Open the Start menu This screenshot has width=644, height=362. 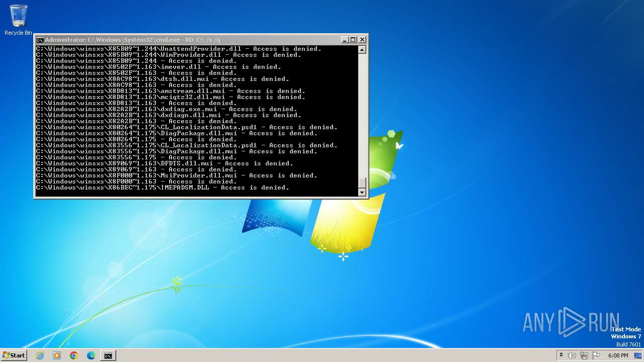pos(14,355)
